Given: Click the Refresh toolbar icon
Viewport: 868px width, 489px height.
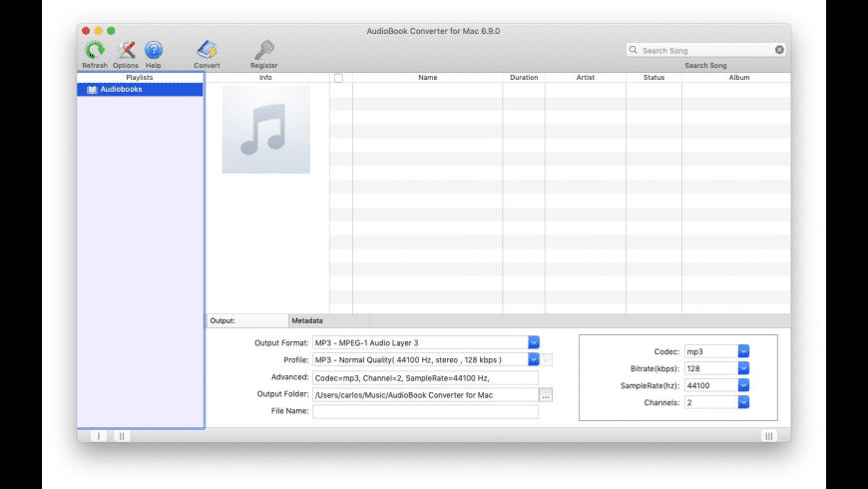Looking at the screenshot, I should click(x=95, y=51).
